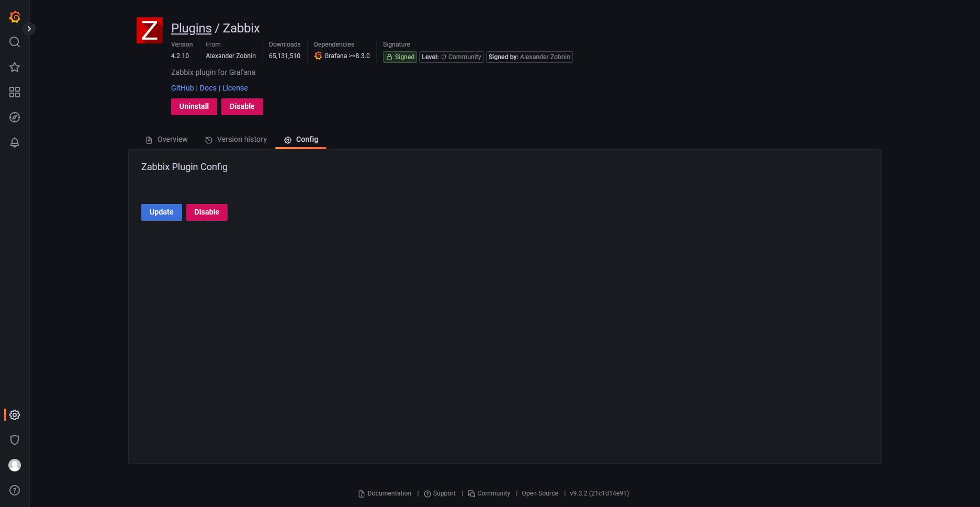
Task: Click the Level: Community badge
Action: [x=452, y=57]
